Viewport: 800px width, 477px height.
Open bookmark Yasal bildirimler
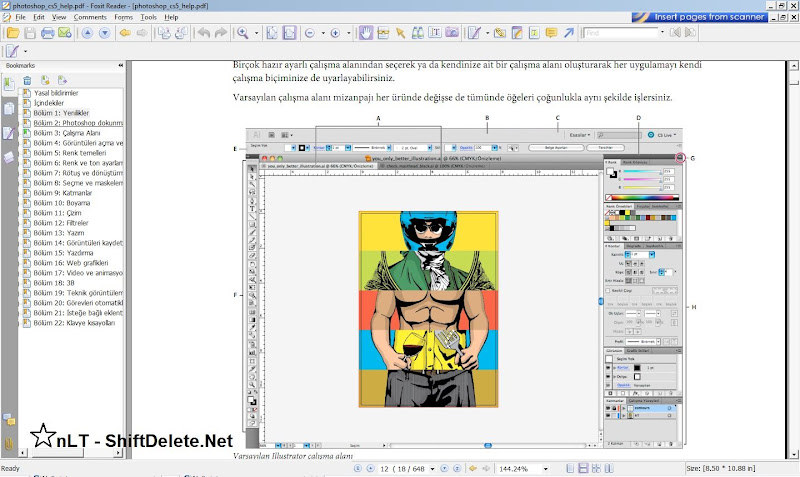pyautogui.click(x=56, y=93)
